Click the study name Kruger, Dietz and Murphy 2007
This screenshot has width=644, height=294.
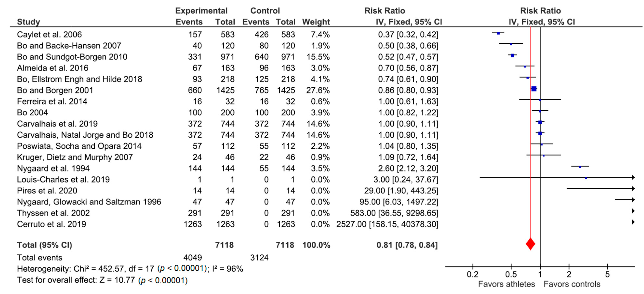(75, 157)
